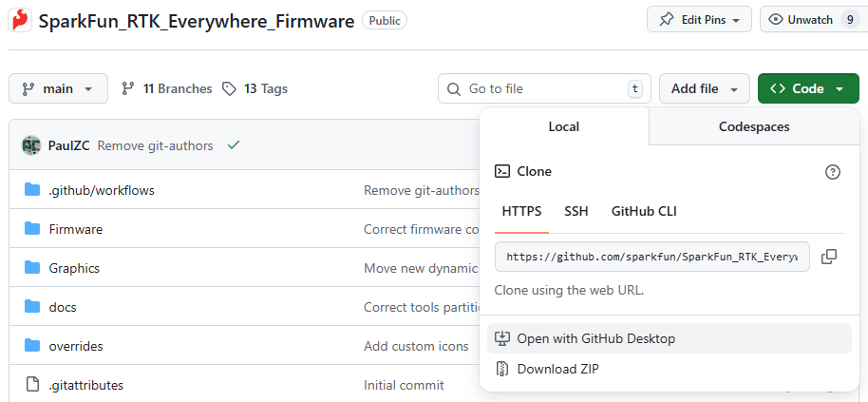Open the .gitattributes file
868x402 pixels.
pyautogui.click(x=85, y=385)
